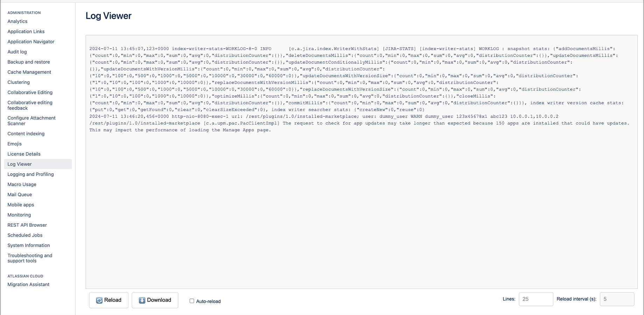Viewport: 644px width, 315px height.
Task: Click the ADMINISTRATION section header
Action: pos(24,13)
